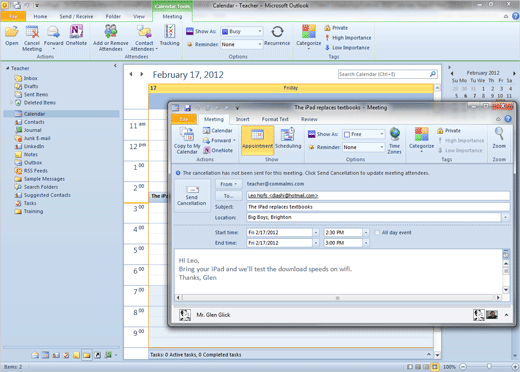Open Send / Receive tab

[76, 16]
